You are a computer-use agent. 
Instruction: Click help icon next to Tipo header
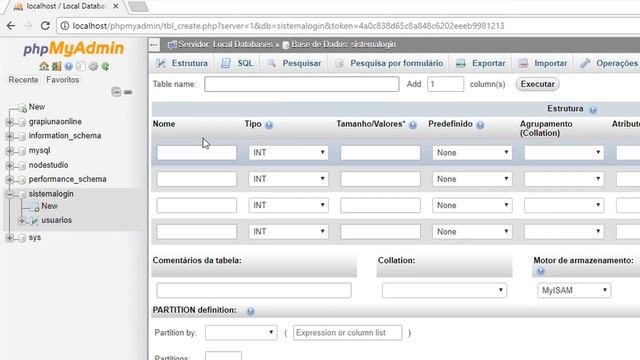click(x=269, y=125)
